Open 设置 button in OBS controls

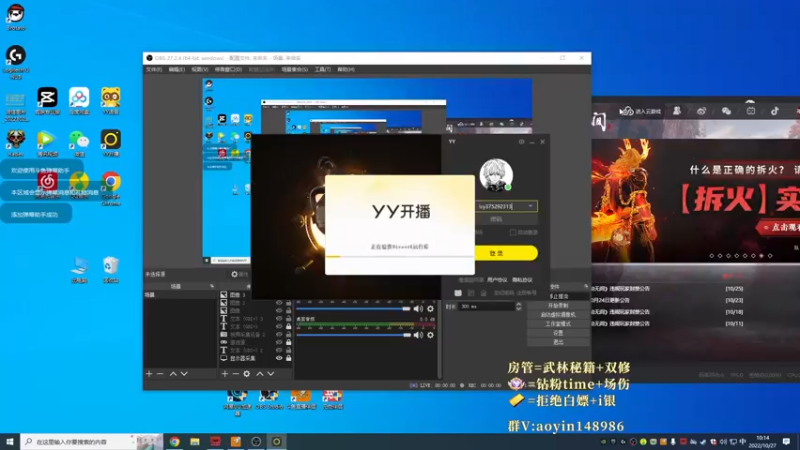[x=558, y=333]
